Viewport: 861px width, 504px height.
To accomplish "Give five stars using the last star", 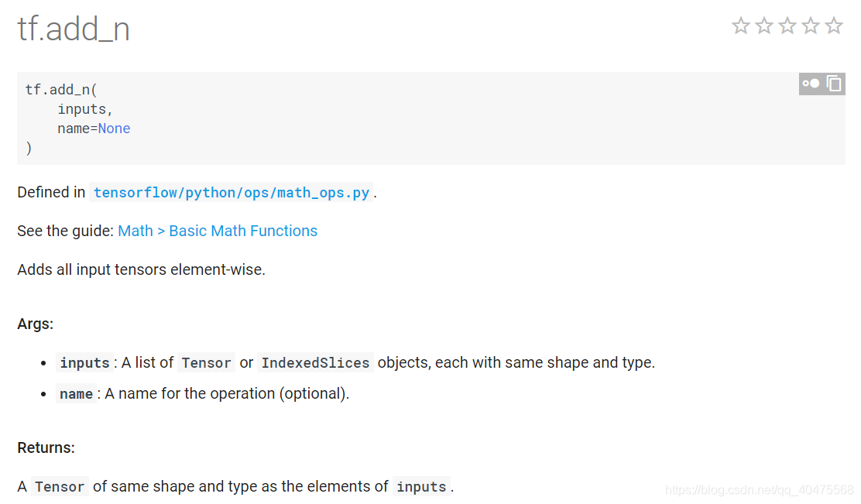I will click(x=834, y=26).
